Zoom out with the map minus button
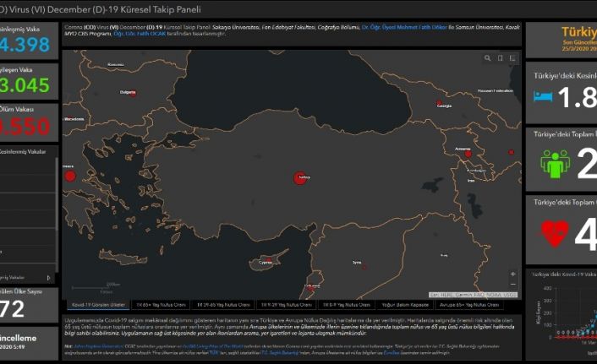The height and width of the screenshot is (364, 597). pyautogui.click(x=512, y=285)
